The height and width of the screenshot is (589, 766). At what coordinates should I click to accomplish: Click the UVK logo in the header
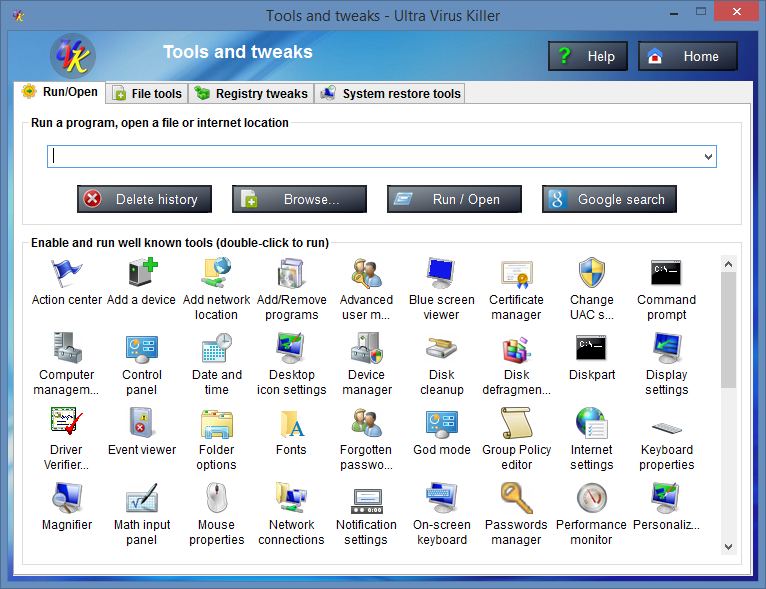(73, 56)
